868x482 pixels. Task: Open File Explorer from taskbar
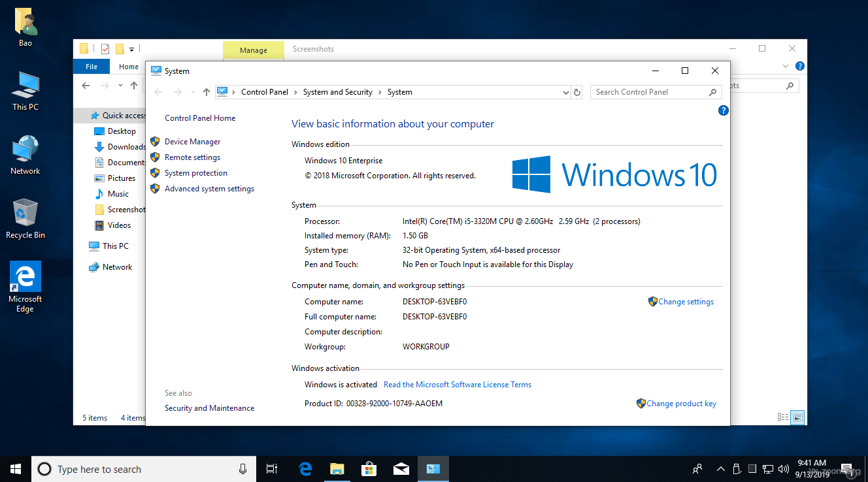point(337,469)
